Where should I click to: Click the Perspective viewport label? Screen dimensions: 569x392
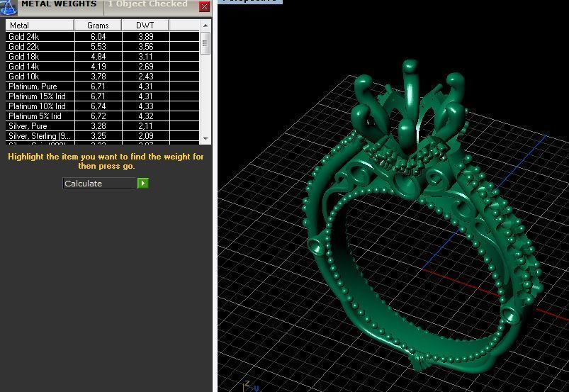250,1
